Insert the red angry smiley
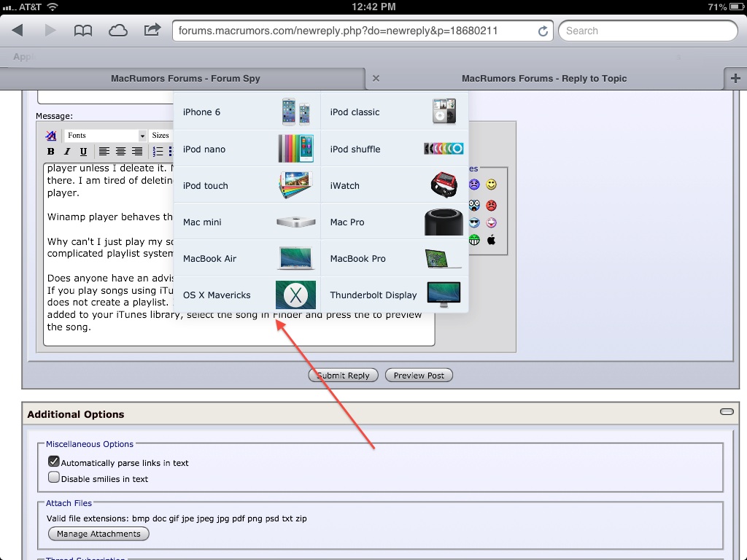Screen dimensions: 747x560 [x=491, y=205]
